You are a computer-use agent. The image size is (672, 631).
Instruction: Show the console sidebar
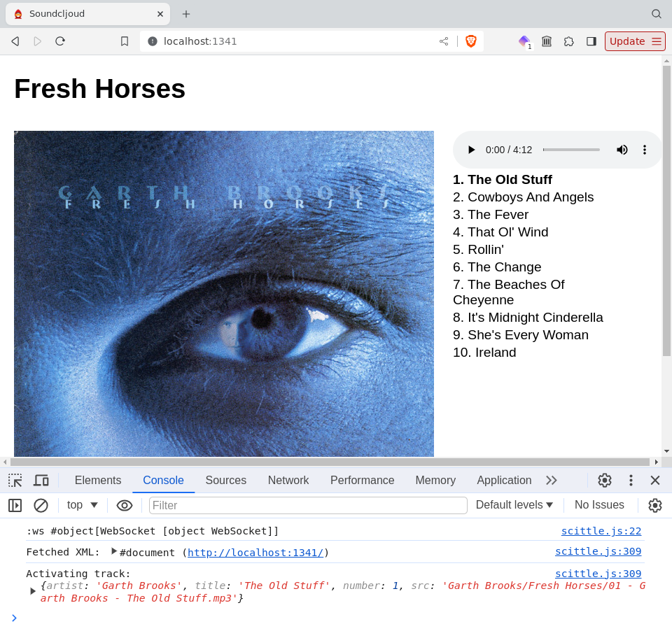coord(15,506)
